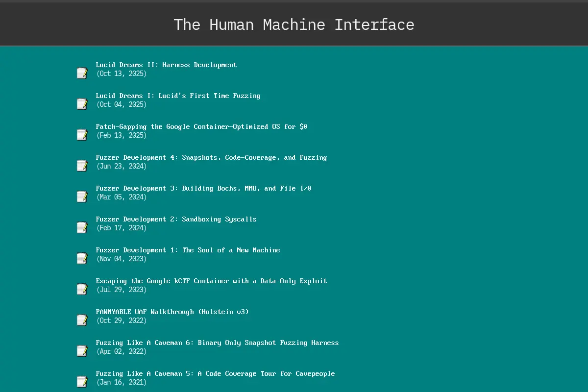This screenshot has height=392, width=588.
Task: Click the date (Jul 29, 2023)
Action: click(122, 290)
